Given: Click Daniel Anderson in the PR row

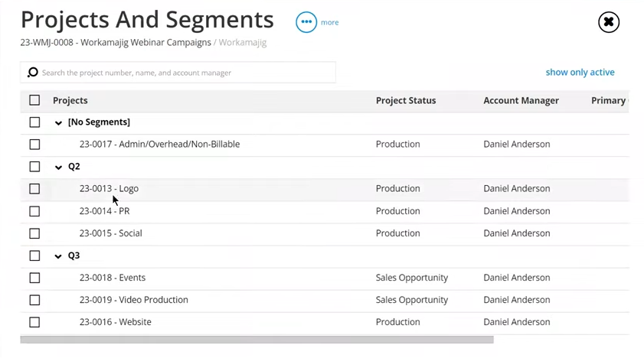Looking at the screenshot, I should click(x=516, y=211).
